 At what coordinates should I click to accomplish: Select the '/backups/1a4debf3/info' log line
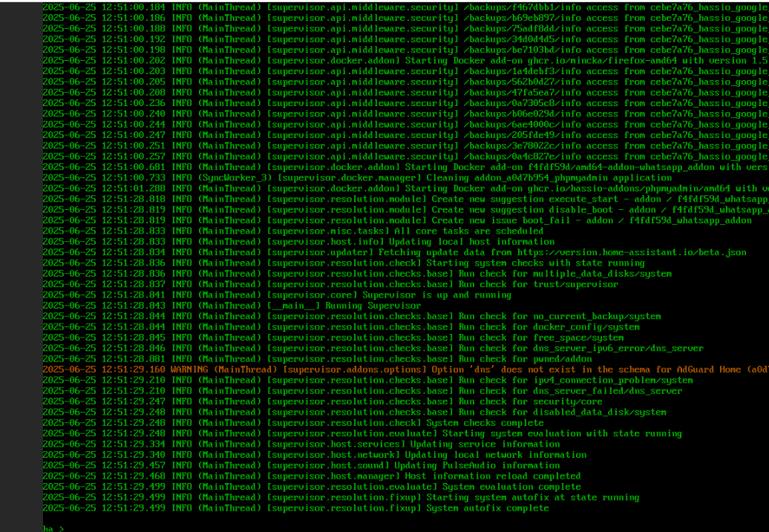pos(405,71)
